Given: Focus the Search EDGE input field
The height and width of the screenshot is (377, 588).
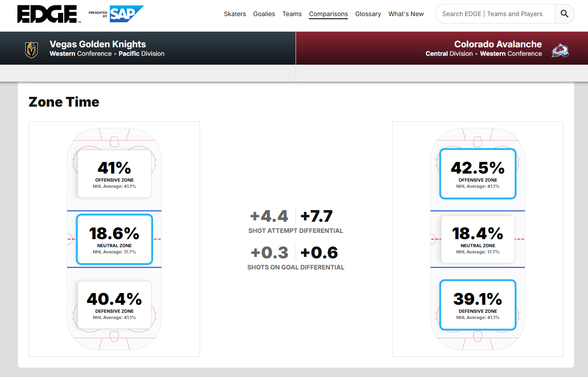Looking at the screenshot, I should pyautogui.click(x=495, y=14).
